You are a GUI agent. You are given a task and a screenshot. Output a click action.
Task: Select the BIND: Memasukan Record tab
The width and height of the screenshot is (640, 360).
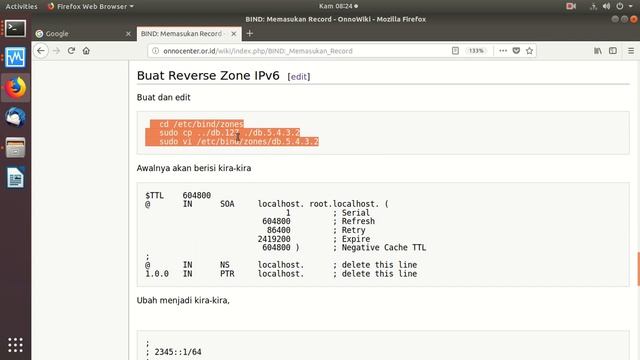point(189,34)
